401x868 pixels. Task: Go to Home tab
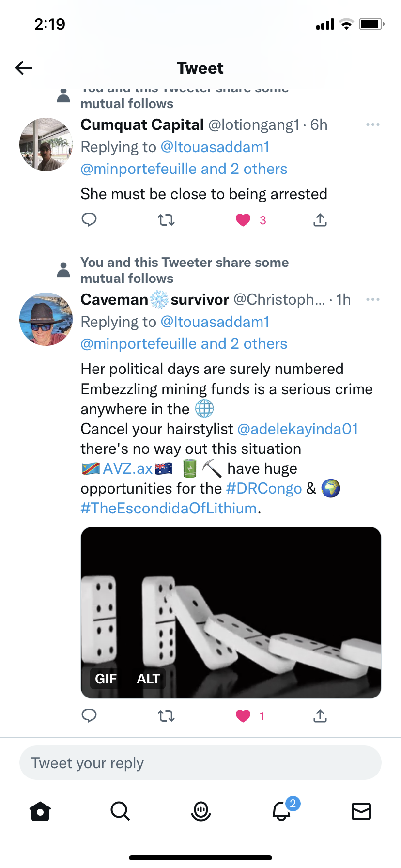pos(40,811)
